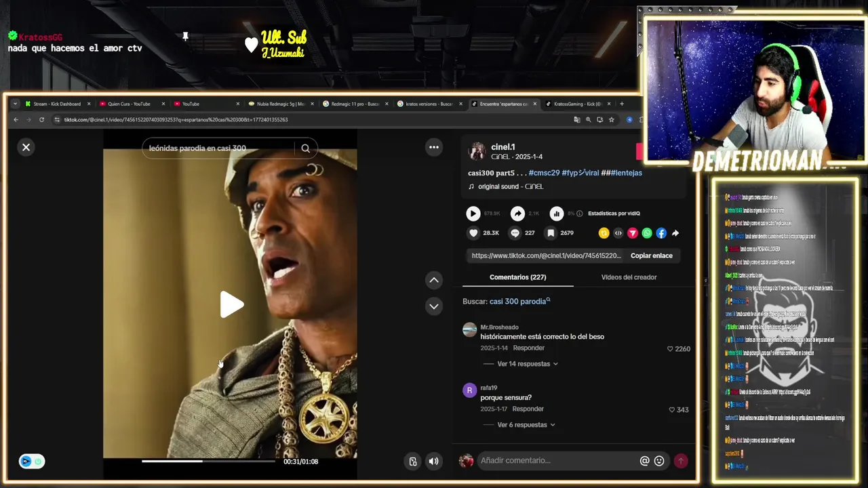Go to the next video with the down arrow
This screenshot has width=868, height=488.
coord(434,306)
